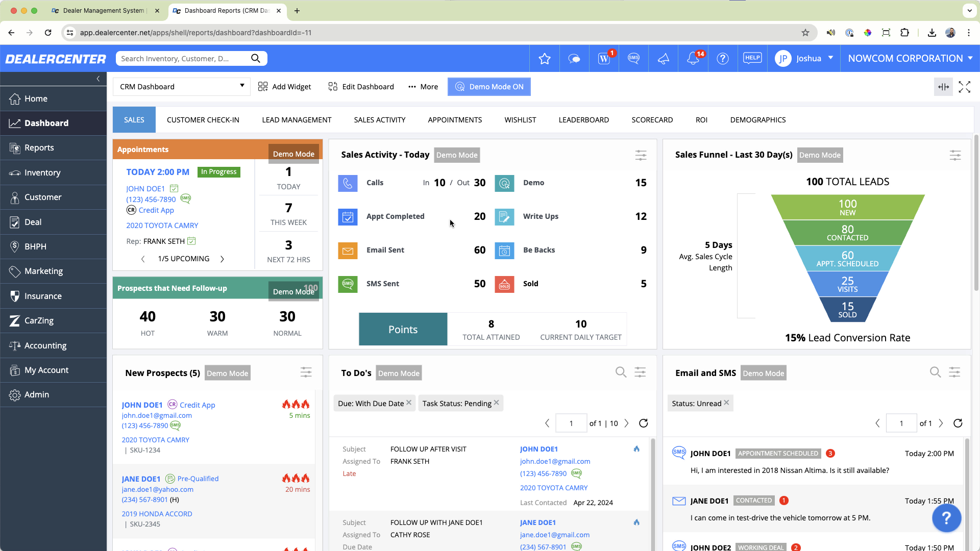Open the favorites star icon in header
The width and height of the screenshot is (980, 551).
pyautogui.click(x=545, y=59)
